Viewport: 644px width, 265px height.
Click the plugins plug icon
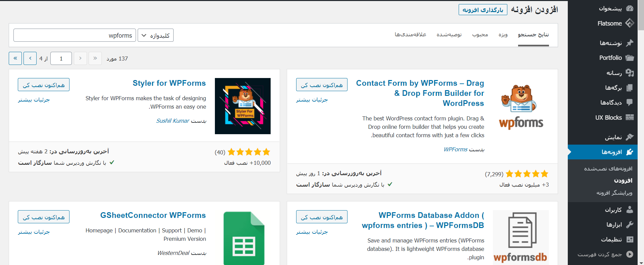[x=630, y=152]
